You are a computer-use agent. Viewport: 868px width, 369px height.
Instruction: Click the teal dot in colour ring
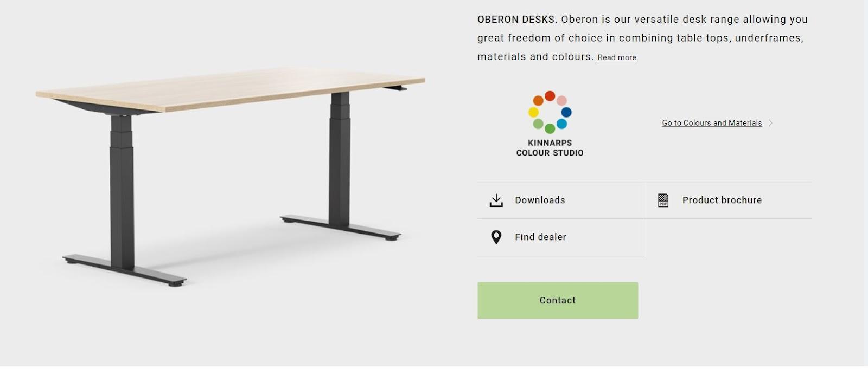(x=561, y=124)
